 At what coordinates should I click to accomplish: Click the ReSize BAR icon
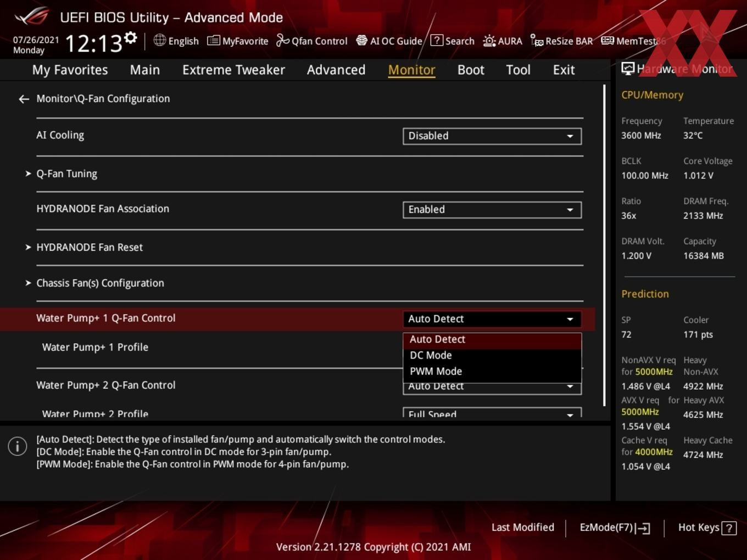click(x=537, y=40)
